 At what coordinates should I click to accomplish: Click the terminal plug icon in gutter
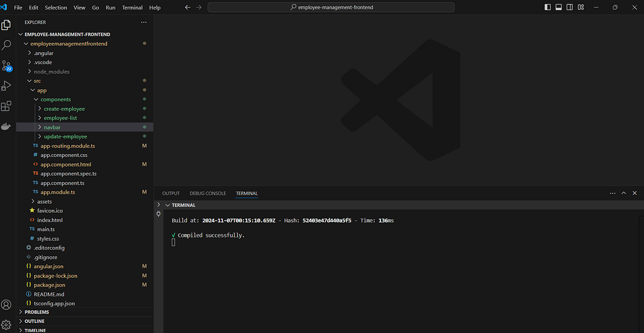click(x=158, y=214)
